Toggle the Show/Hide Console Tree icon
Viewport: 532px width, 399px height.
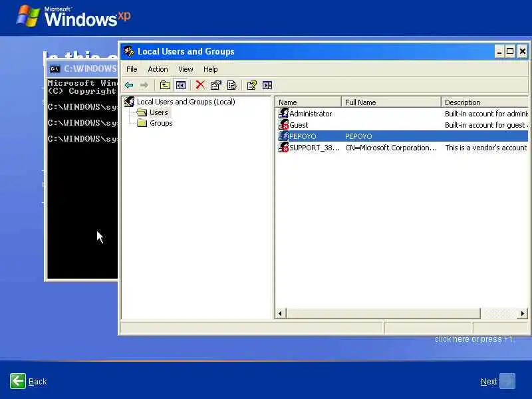pos(181,85)
